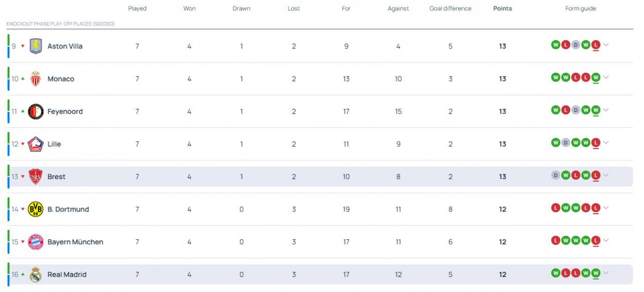This screenshot has width=644, height=292.
Task: Click the Borussia Dortmund BVB crest
Action: click(36, 209)
